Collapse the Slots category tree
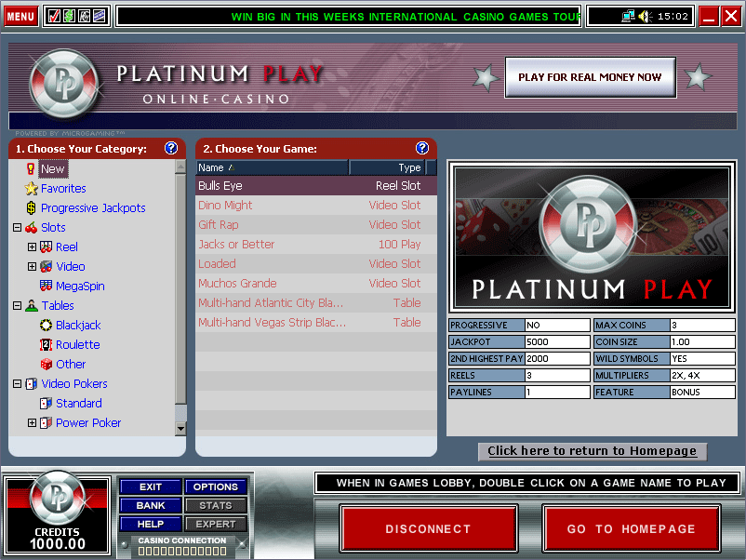 (x=17, y=227)
